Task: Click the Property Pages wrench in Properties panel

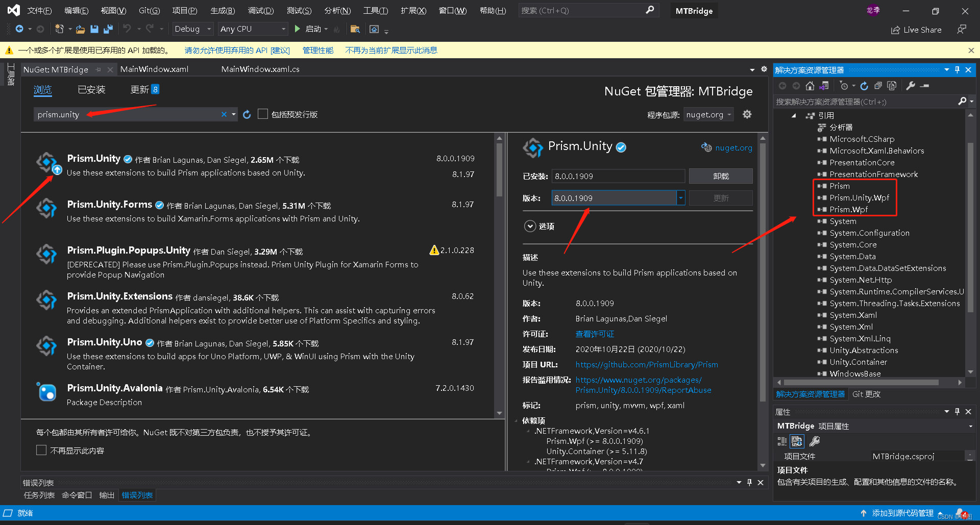Action: pyautogui.click(x=815, y=441)
